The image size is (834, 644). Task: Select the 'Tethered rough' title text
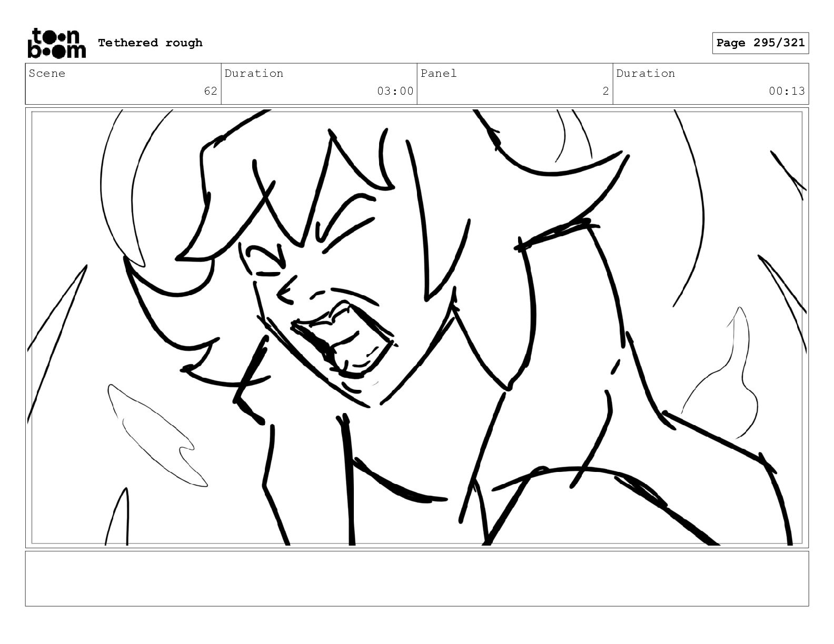tap(150, 43)
